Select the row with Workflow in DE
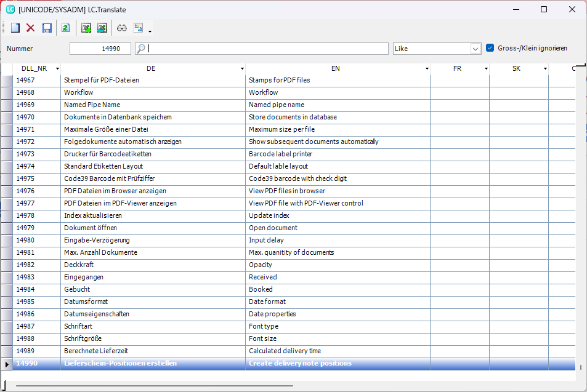The width and height of the screenshot is (587, 392). pos(154,92)
